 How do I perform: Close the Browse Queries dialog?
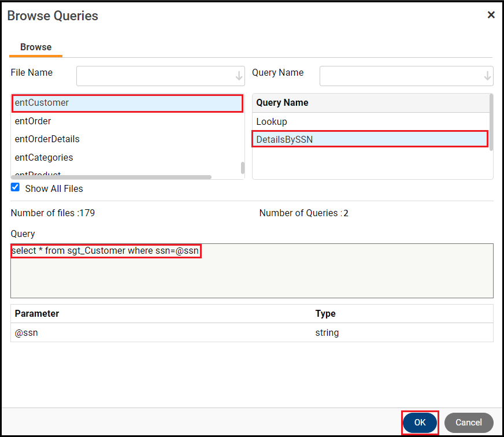coord(491,15)
